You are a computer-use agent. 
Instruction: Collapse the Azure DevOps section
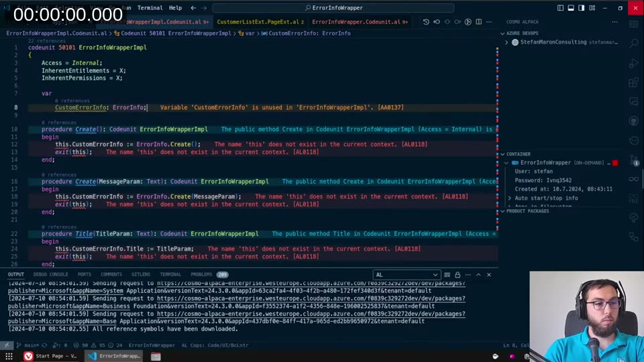point(502,32)
